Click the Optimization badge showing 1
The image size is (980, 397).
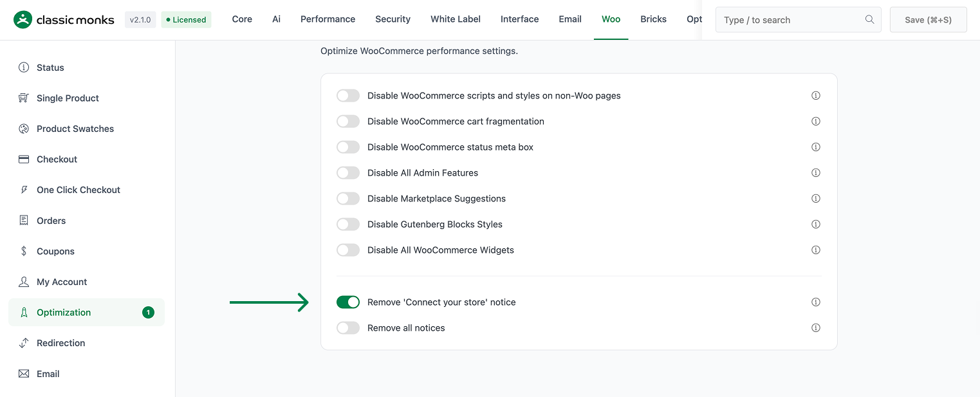click(148, 313)
